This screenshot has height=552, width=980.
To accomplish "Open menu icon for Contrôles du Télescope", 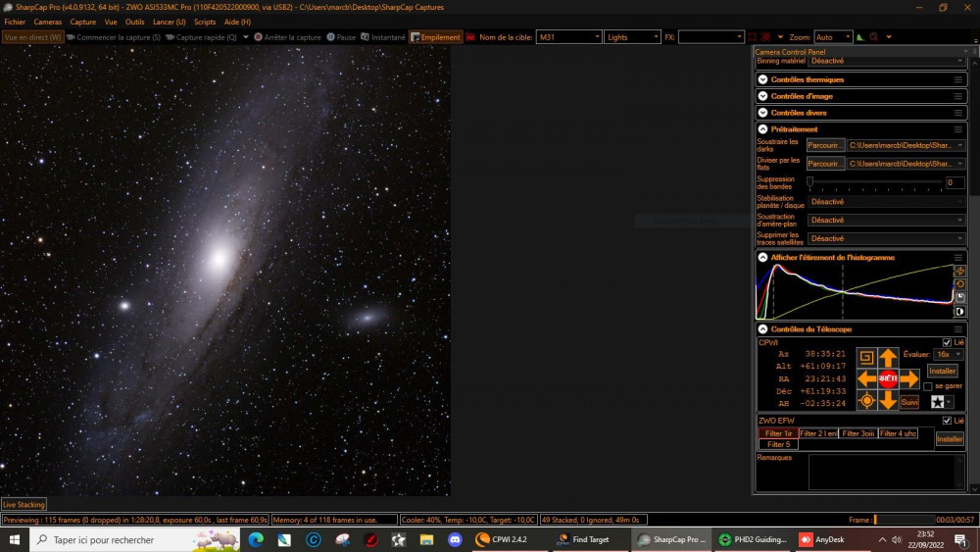I will tap(958, 329).
